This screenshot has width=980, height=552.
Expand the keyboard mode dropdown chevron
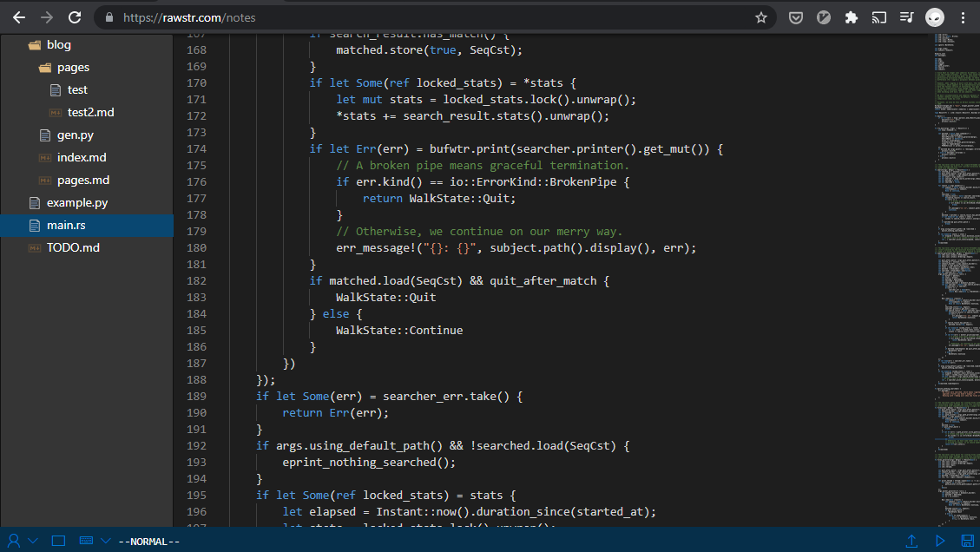tap(105, 541)
